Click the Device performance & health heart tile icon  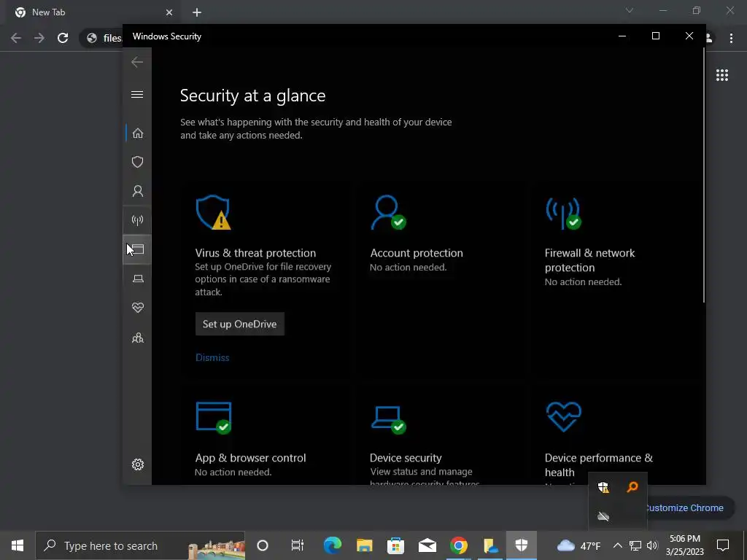(x=564, y=417)
